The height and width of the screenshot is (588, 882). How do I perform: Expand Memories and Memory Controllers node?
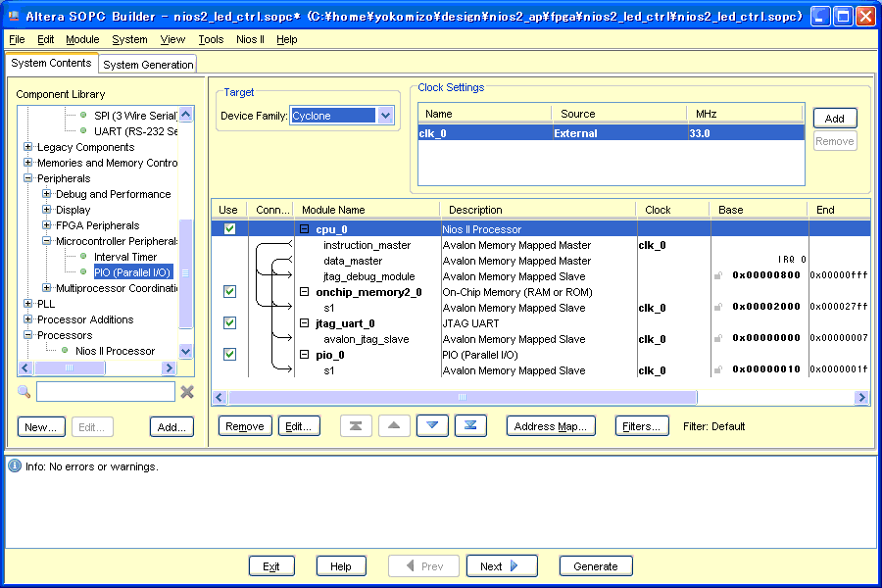click(x=27, y=163)
